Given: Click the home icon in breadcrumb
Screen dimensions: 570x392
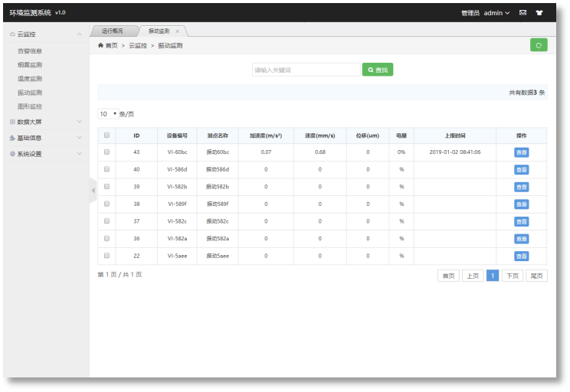Looking at the screenshot, I should pos(101,46).
